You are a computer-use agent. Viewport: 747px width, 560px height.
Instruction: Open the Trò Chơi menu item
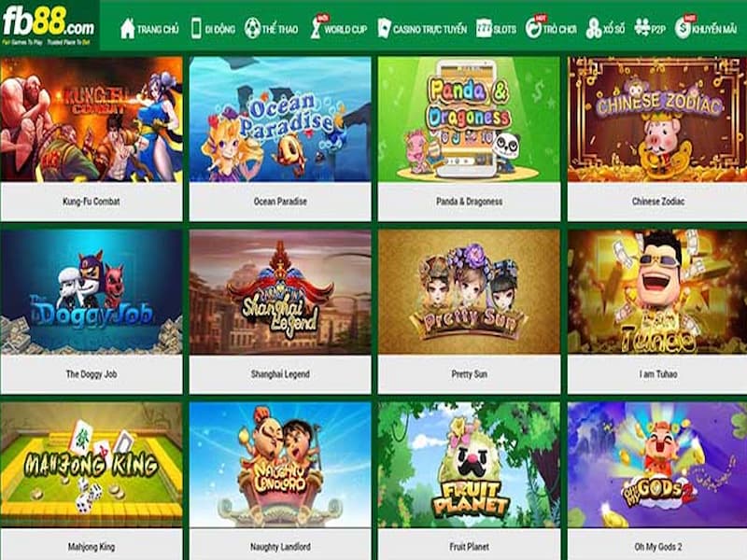click(551, 29)
